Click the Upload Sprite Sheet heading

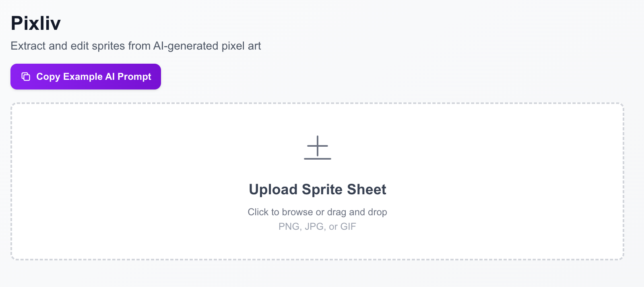(317, 189)
